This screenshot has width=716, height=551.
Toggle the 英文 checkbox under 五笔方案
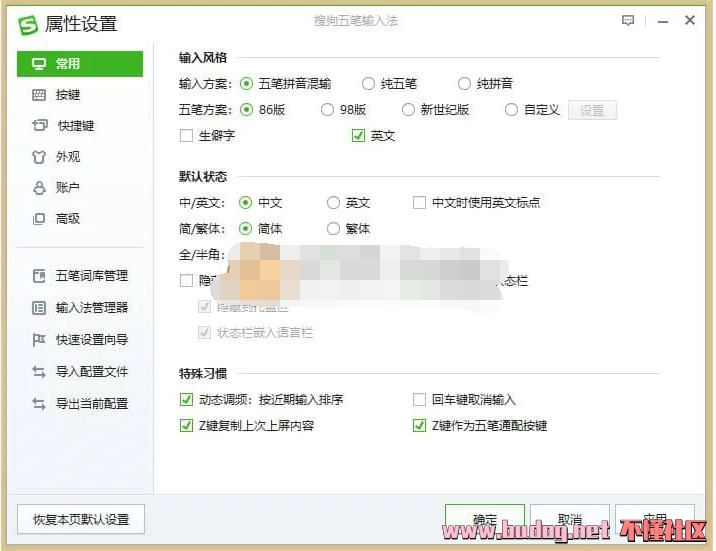tap(358, 136)
